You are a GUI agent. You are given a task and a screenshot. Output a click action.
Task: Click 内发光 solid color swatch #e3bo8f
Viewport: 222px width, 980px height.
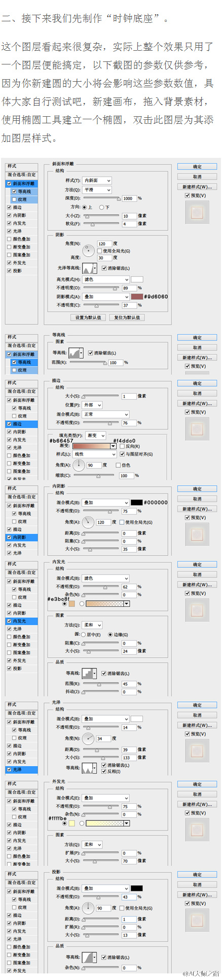point(71,603)
